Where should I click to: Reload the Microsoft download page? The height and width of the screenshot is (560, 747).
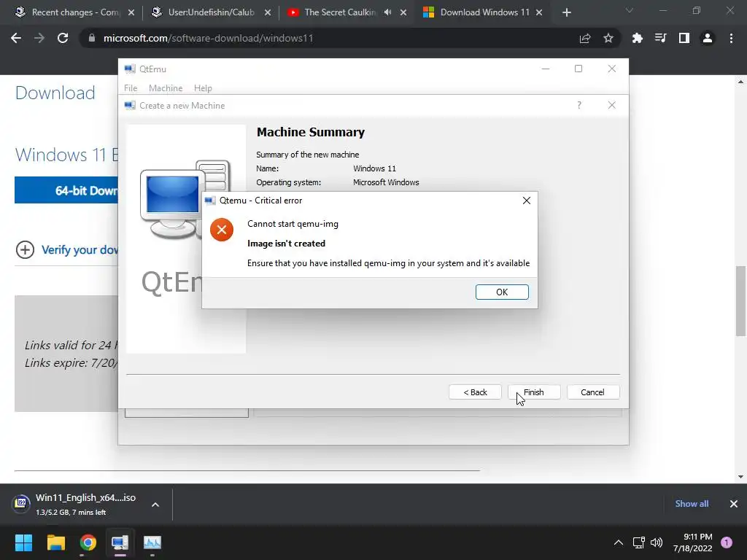[63, 38]
